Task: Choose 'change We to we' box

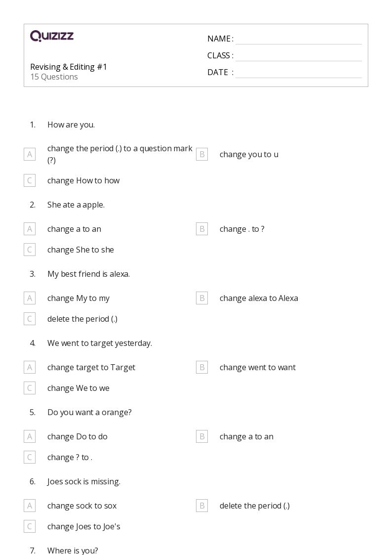Action: (x=30, y=388)
